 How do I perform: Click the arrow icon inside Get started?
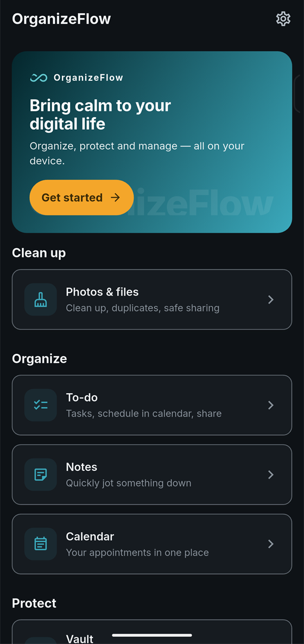click(116, 198)
